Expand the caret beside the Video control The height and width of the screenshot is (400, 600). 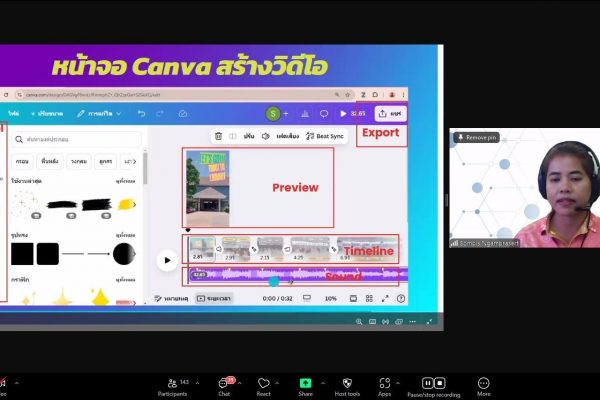click(x=16, y=383)
